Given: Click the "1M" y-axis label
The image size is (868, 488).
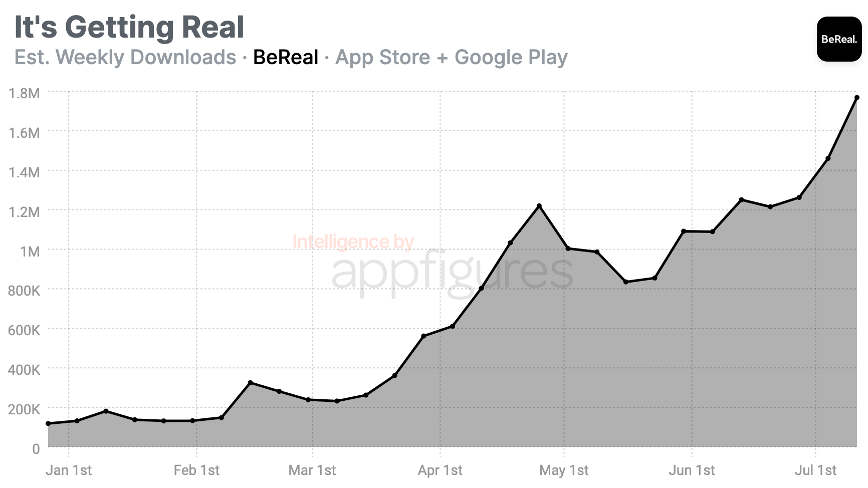Looking at the screenshot, I should (30, 251).
